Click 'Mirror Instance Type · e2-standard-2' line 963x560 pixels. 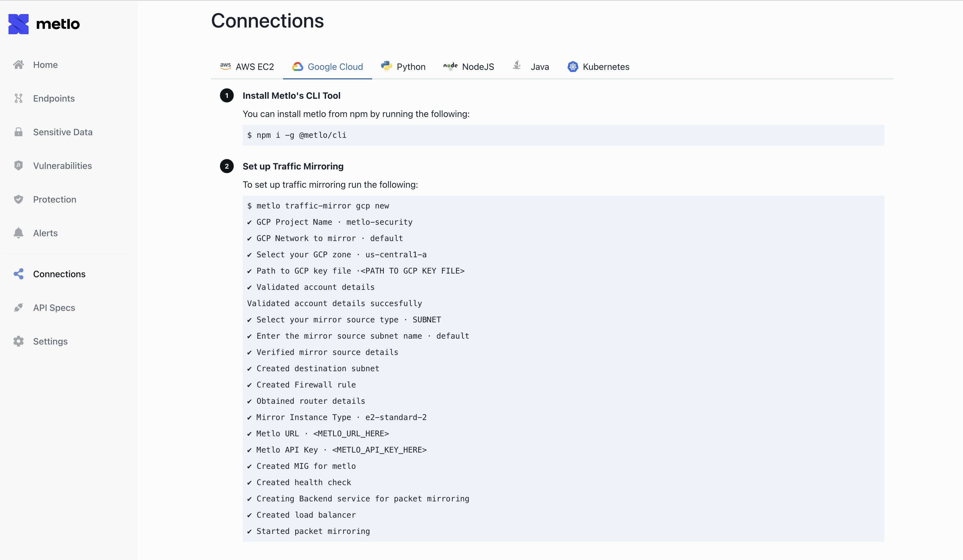[337, 417]
